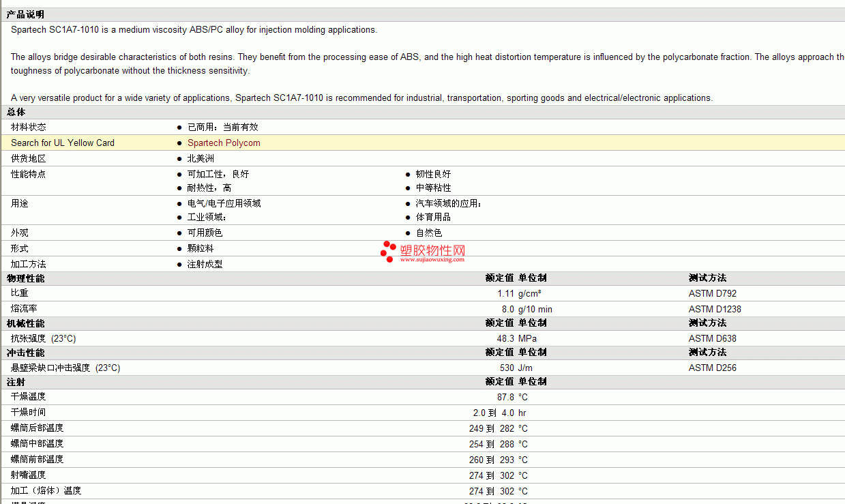Click the ASTM D792 test method
Screen dimensions: 845x504
coord(713,293)
